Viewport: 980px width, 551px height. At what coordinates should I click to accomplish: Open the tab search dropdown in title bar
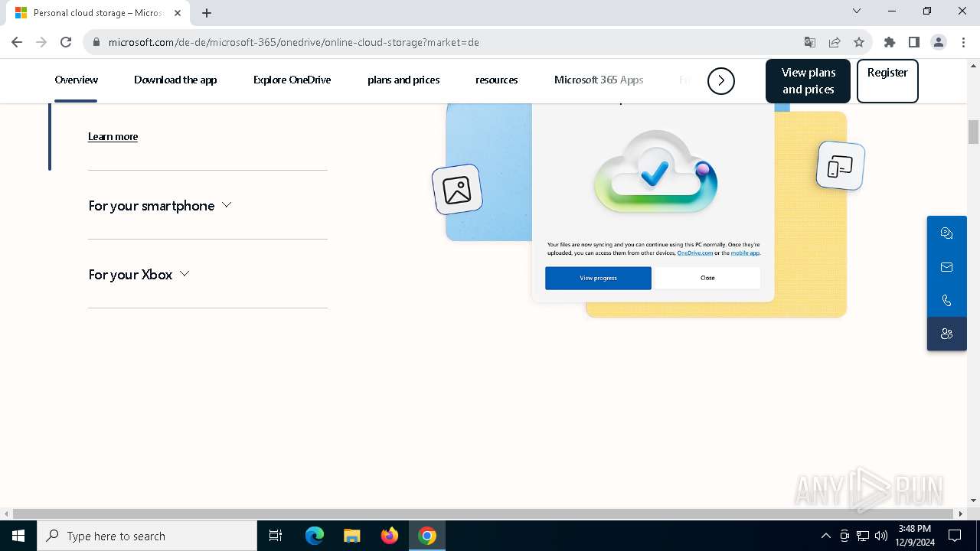pos(857,11)
